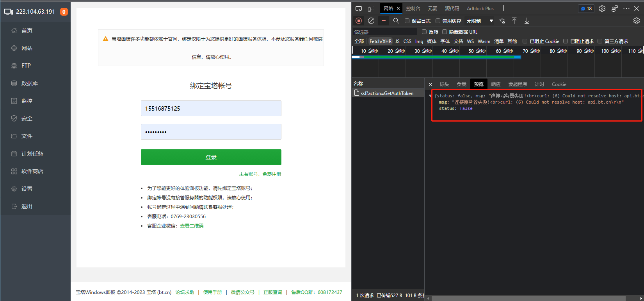This screenshot has width=644, height=301.
Task: Open the 计时 request detail tab
Action: click(539, 84)
